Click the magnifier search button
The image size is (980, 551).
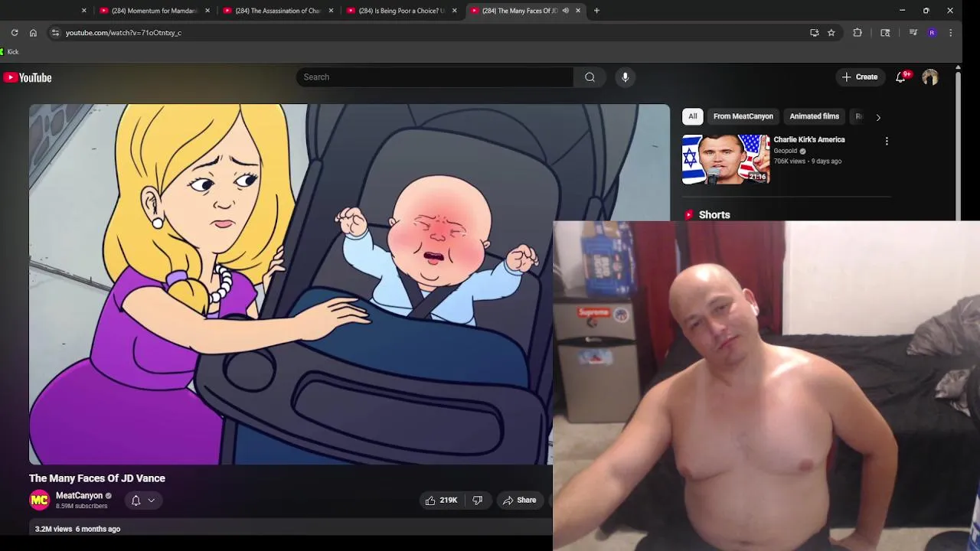point(590,77)
